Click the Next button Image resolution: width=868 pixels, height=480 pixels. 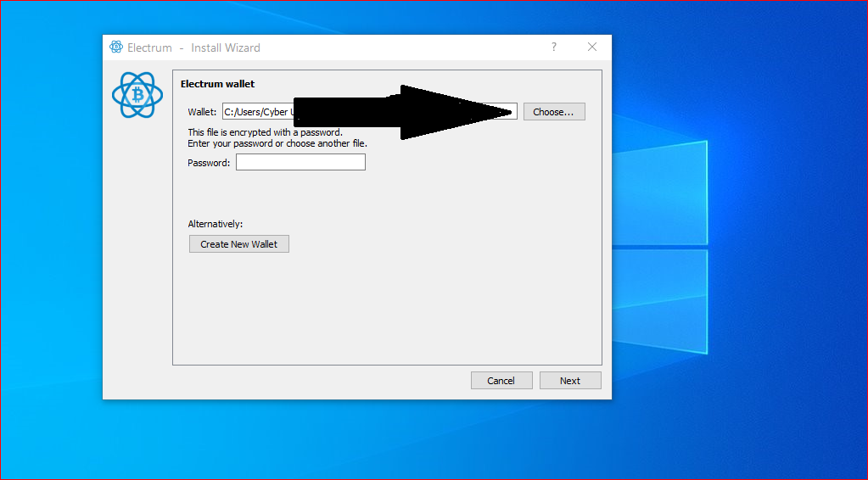coord(570,381)
